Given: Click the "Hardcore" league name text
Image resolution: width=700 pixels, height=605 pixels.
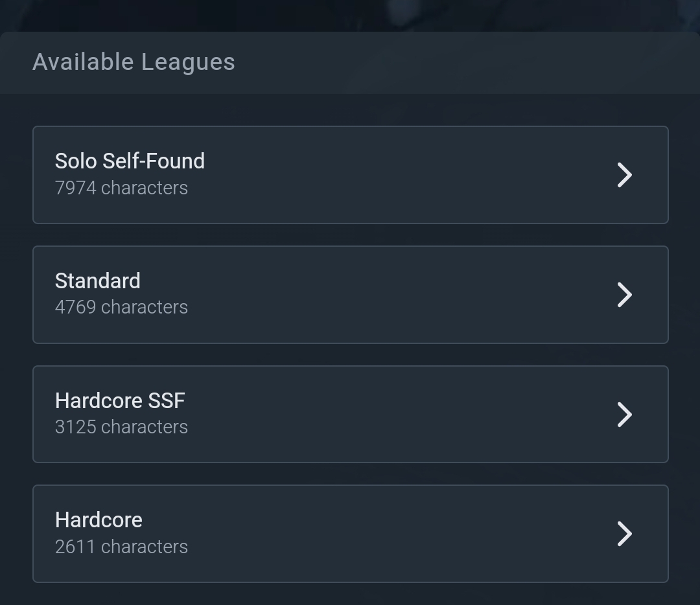Looking at the screenshot, I should 99,520.
